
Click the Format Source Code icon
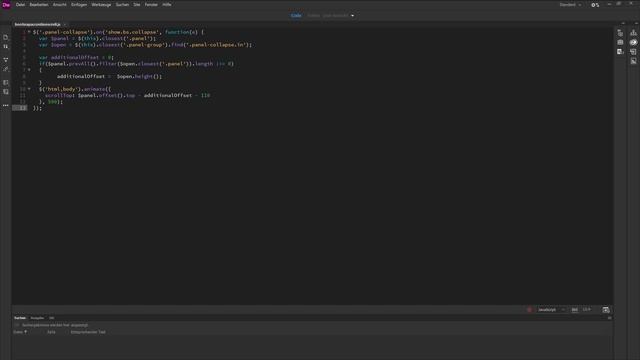tap(6, 69)
